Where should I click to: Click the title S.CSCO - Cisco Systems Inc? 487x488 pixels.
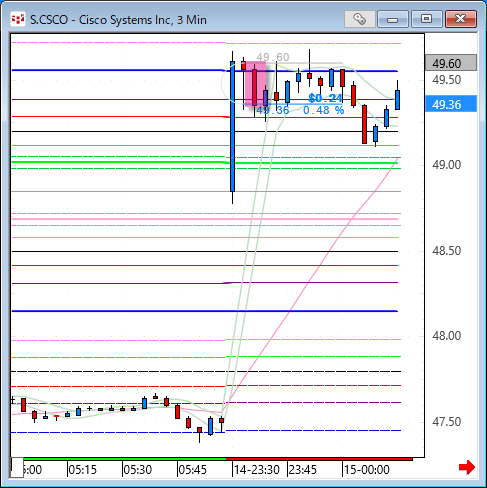tap(118, 20)
